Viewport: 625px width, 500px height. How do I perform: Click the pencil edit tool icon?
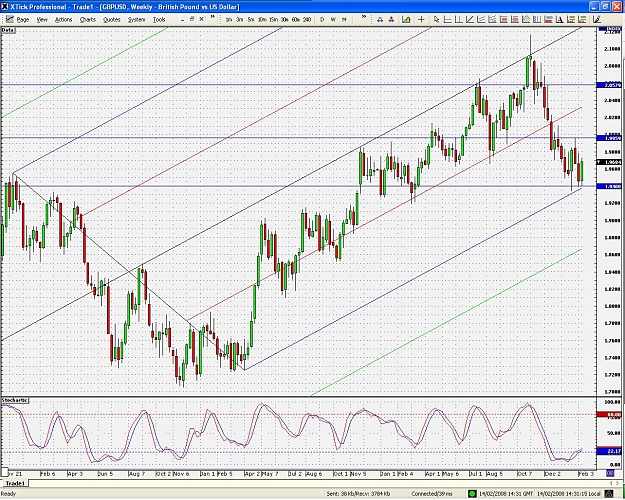click(x=597, y=19)
